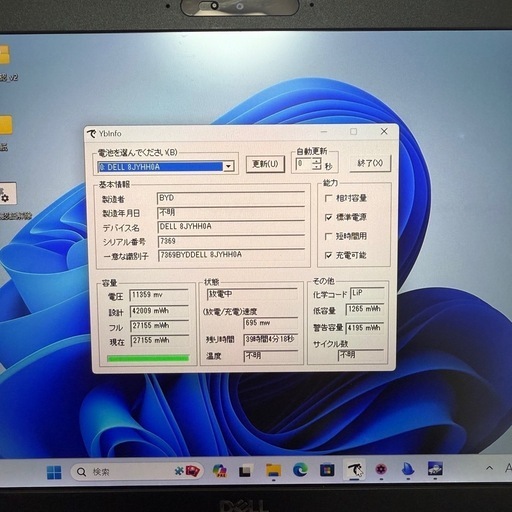Increase the auto-update interval with up arrow

click(317, 161)
